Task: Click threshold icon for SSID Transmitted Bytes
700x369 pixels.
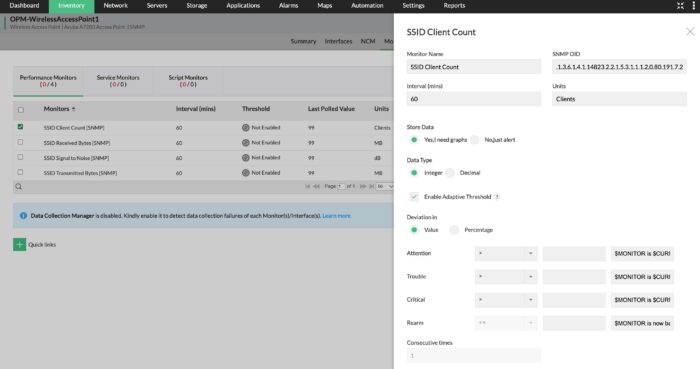Action: [246, 173]
